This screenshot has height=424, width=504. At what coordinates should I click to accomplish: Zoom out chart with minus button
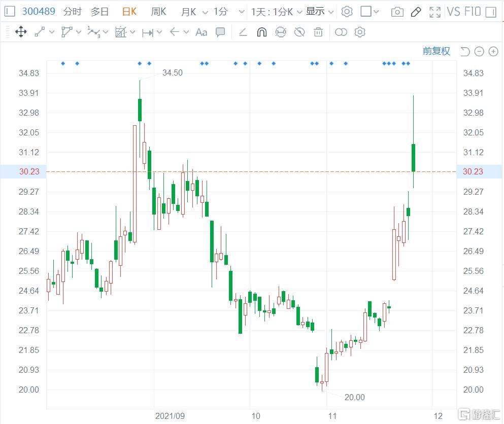coord(479,51)
